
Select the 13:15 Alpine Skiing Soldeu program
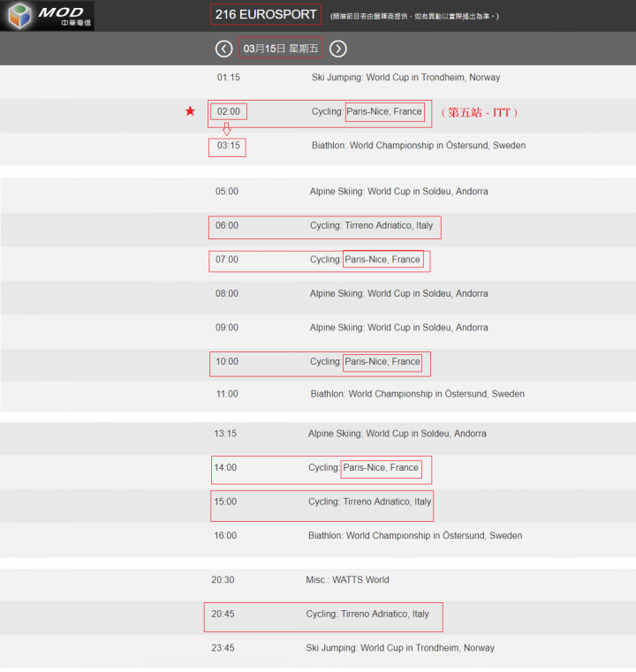pos(397,434)
